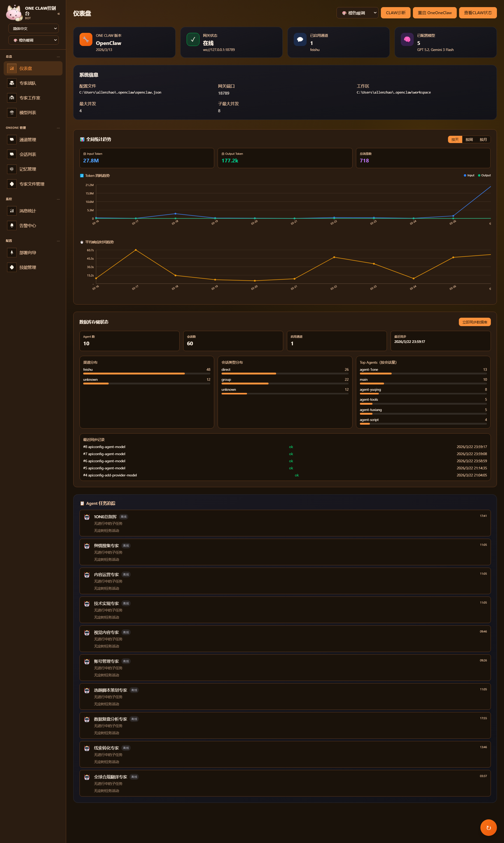Open 部署向导 rocket icon
The width and height of the screenshot is (504, 843).
tap(12, 253)
